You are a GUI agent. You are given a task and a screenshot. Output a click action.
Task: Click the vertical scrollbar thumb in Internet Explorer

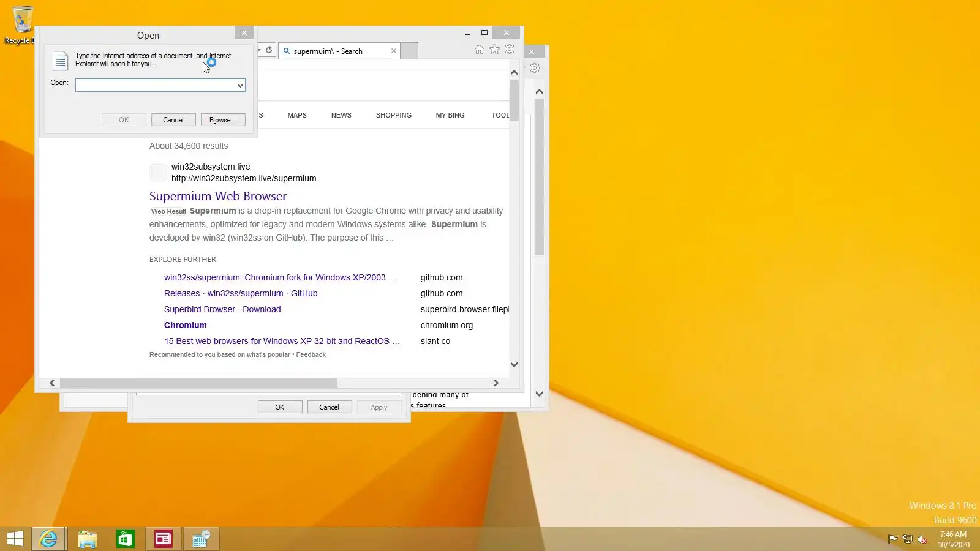coord(514,100)
